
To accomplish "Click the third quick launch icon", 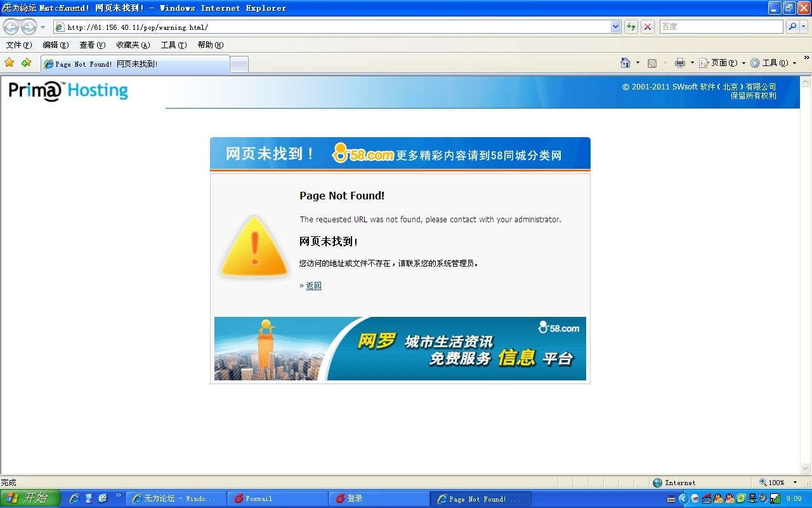I will 103,498.
